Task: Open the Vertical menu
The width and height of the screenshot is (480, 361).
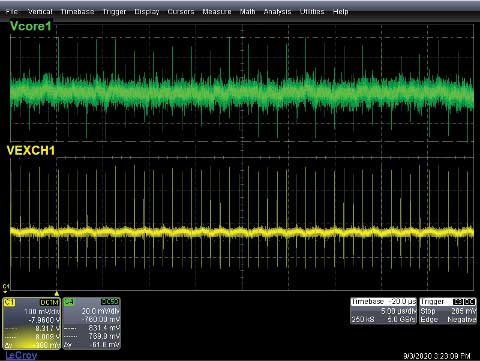Action: [x=40, y=12]
